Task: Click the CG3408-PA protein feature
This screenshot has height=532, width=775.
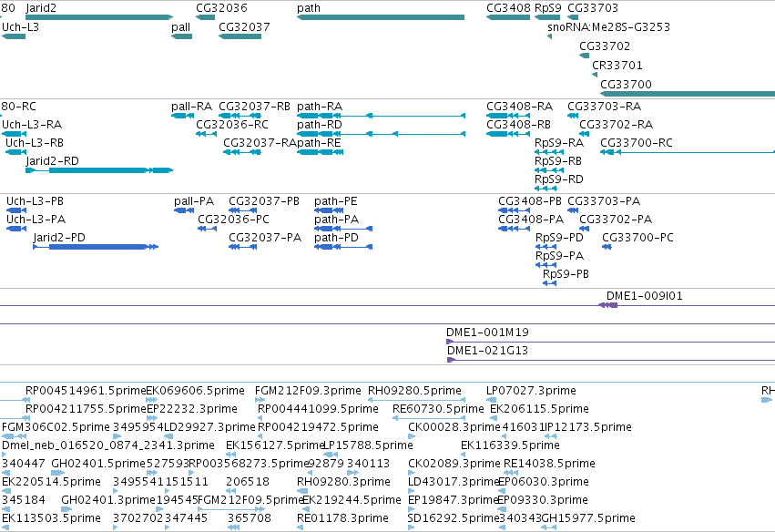Action: pos(514,229)
